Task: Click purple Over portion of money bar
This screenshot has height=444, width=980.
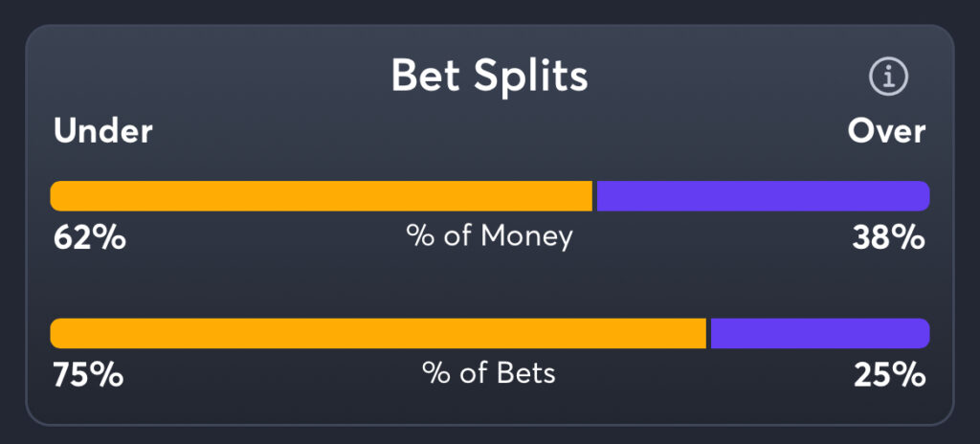Action: 763,196
